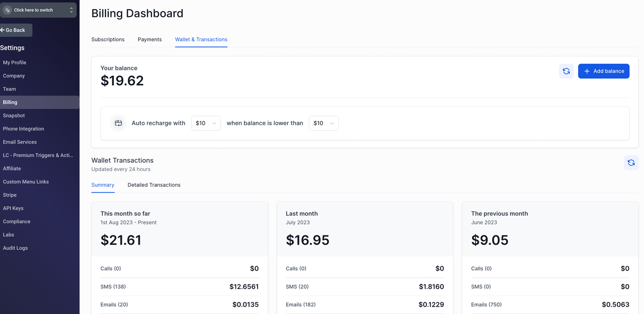
Task: Select the Wallet & Transactions tab
Action: 201,40
